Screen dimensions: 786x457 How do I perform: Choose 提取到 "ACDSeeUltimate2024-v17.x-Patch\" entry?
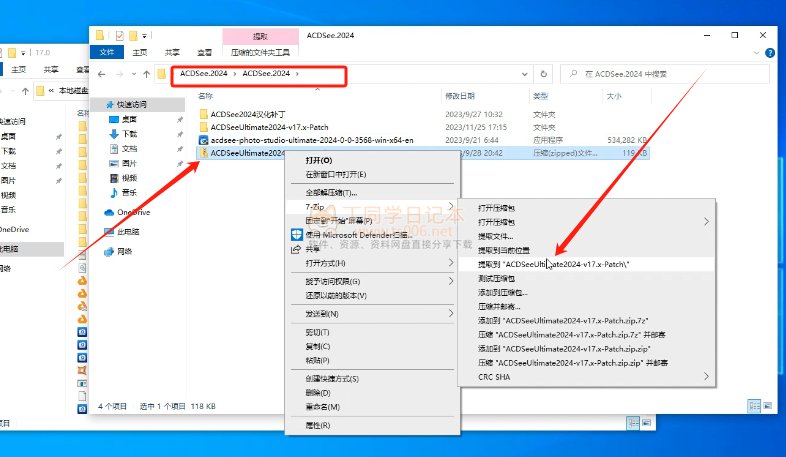pyautogui.click(x=586, y=264)
